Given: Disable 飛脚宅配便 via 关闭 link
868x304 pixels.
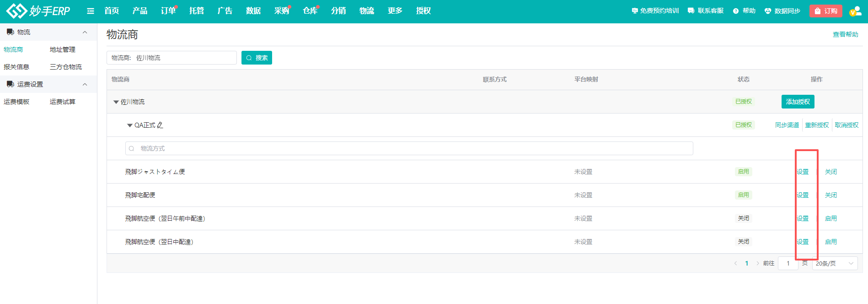Looking at the screenshot, I should (x=830, y=195).
